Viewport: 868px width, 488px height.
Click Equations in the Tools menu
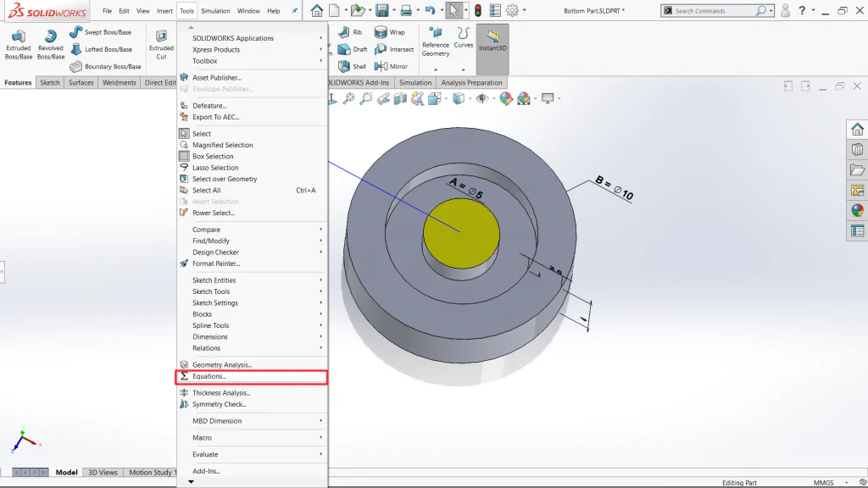[253, 376]
